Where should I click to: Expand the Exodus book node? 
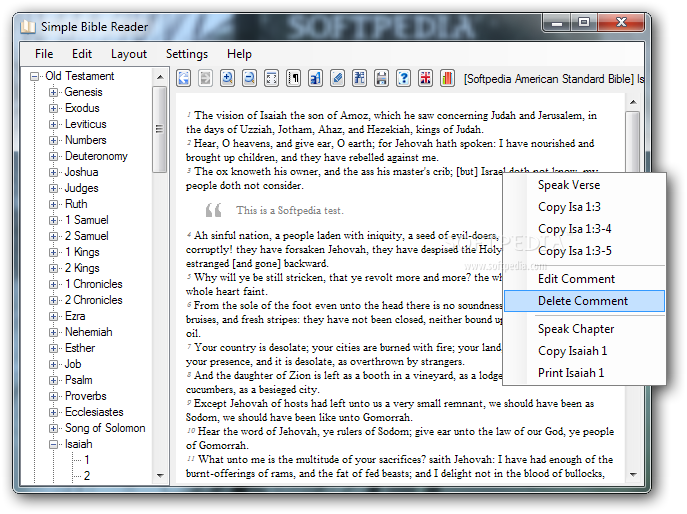click(53, 108)
